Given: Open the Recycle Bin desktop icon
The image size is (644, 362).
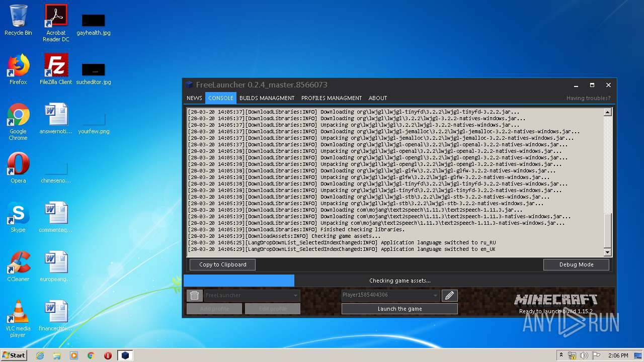Looking at the screenshot, I should coord(18,20).
